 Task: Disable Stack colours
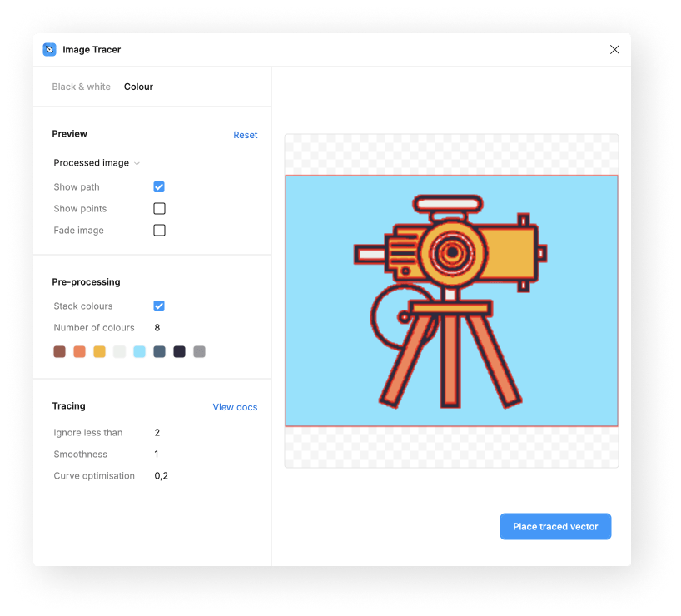[x=159, y=306]
